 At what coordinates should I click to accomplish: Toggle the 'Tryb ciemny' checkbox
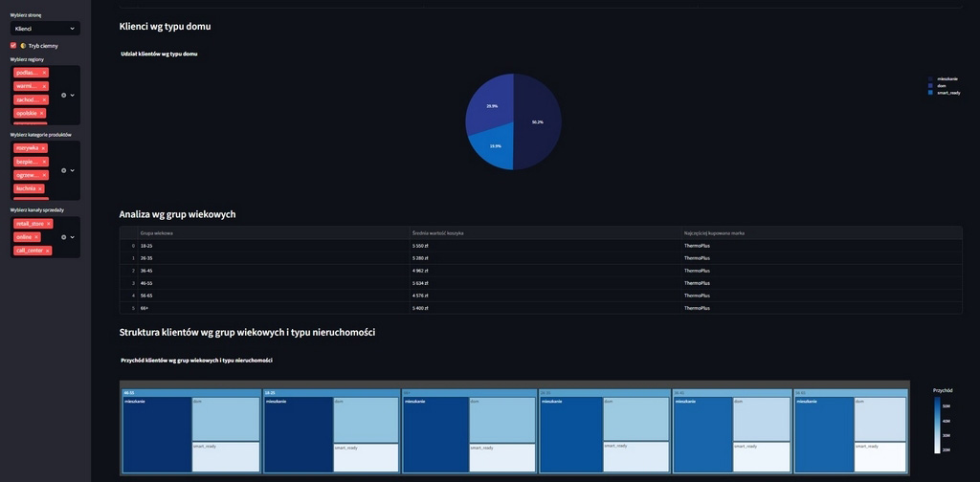pyautogui.click(x=13, y=45)
